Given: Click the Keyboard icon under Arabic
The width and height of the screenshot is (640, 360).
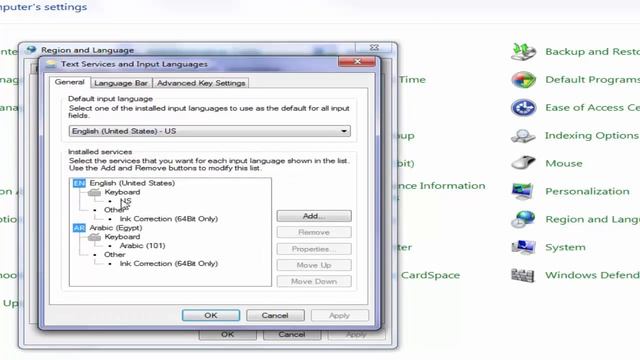Looking at the screenshot, I should (94, 237).
